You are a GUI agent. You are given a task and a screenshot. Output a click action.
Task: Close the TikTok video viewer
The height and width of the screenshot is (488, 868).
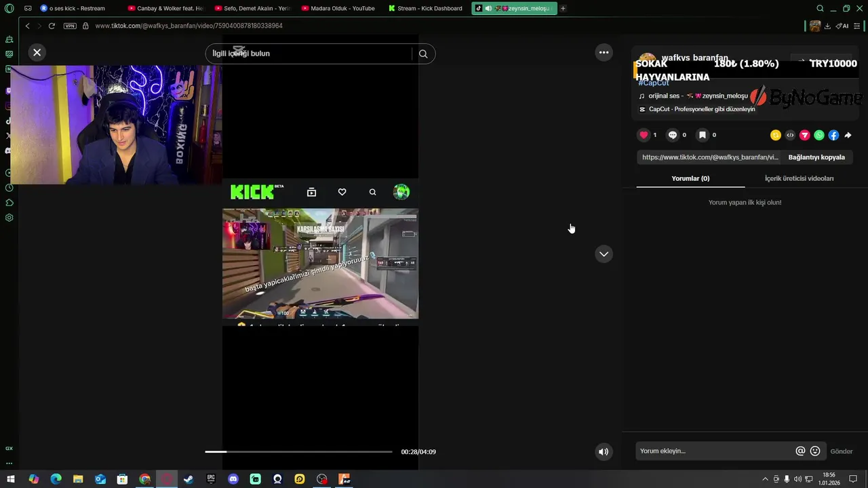tap(37, 52)
